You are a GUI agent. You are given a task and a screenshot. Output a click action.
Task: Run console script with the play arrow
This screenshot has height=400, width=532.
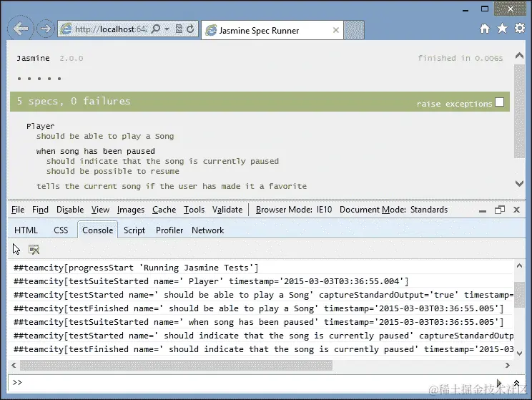(x=499, y=383)
